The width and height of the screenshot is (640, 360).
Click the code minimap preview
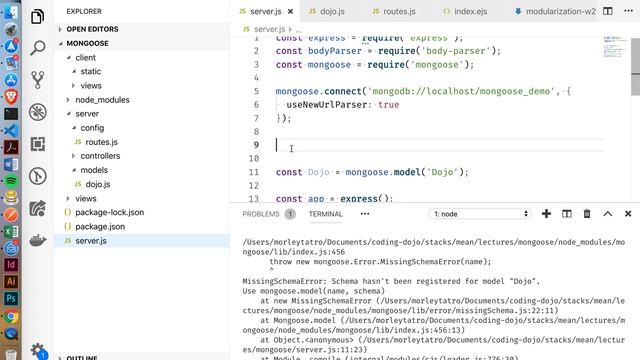pos(615,47)
